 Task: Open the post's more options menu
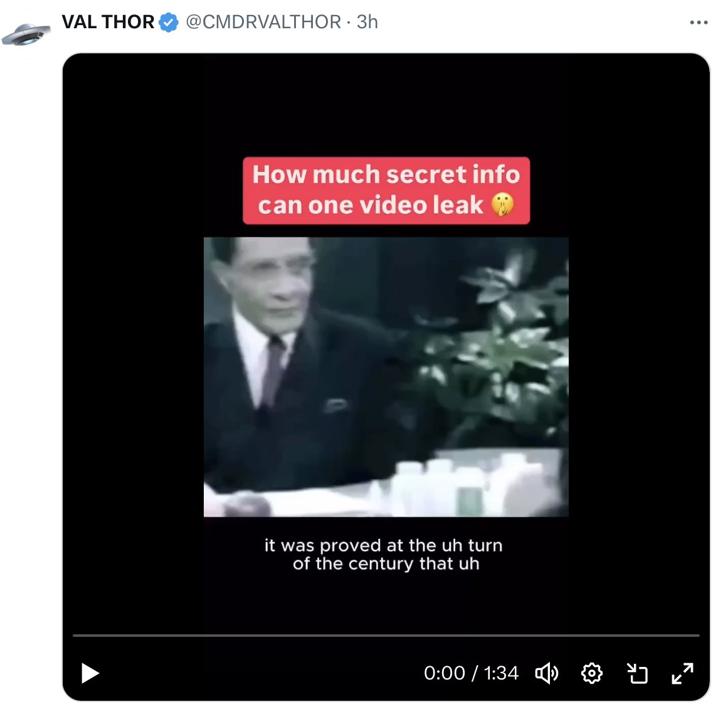click(x=699, y=23)
